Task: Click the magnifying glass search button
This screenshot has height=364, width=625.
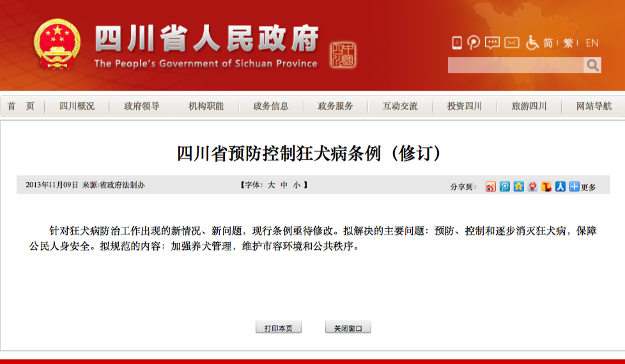Action: 592,65
